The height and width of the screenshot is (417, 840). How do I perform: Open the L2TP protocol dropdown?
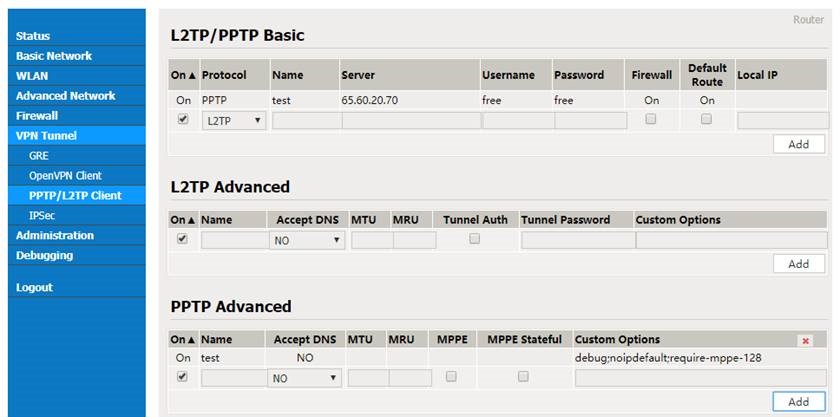234,121
